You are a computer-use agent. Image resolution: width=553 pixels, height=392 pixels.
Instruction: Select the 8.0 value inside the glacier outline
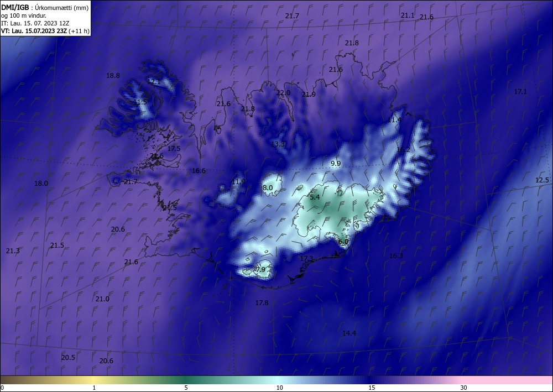point(268,188)
